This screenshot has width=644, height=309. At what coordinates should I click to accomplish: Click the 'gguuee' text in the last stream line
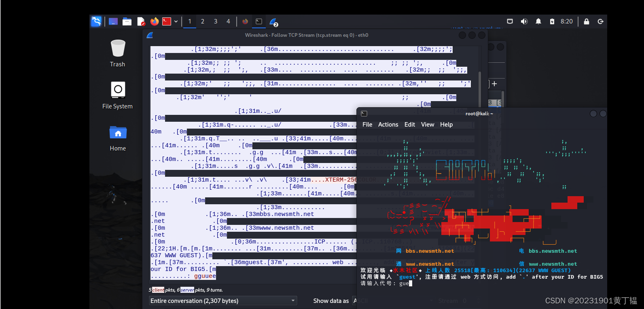coord(205,276)
